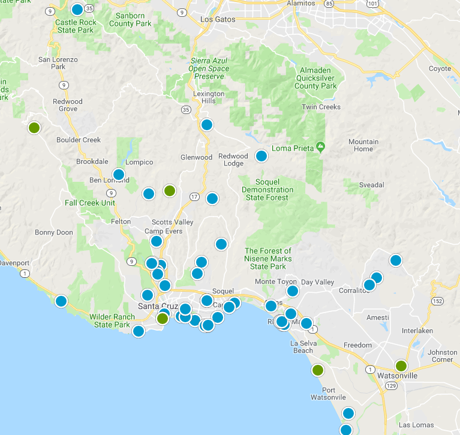Click Highway 152 shield east of Corralitos
The height and width of the screenshot is (435, 460).
pyautogui.click(x=437, y=301)
